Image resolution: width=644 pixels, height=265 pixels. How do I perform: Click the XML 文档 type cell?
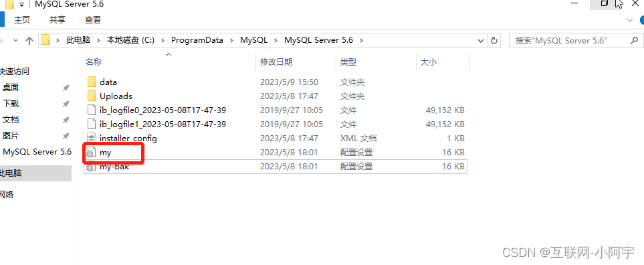[x=358, y=139]
